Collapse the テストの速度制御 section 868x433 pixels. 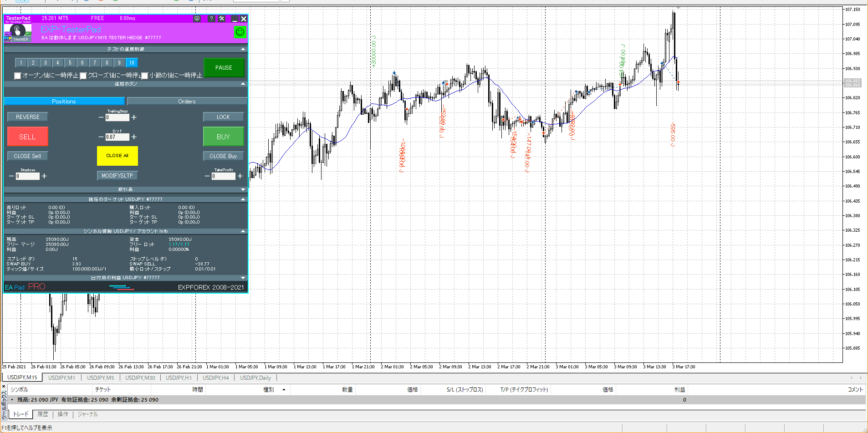pyautogui.click(x=243, y=49)
